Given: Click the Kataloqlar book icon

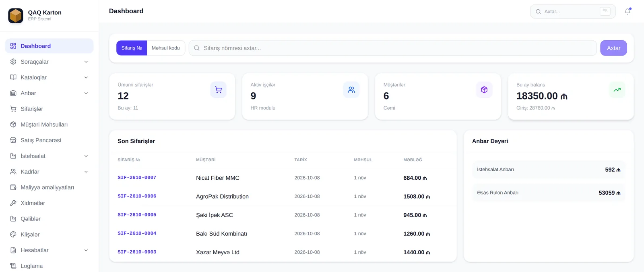Looking at the screenshot, I should 13,77.
